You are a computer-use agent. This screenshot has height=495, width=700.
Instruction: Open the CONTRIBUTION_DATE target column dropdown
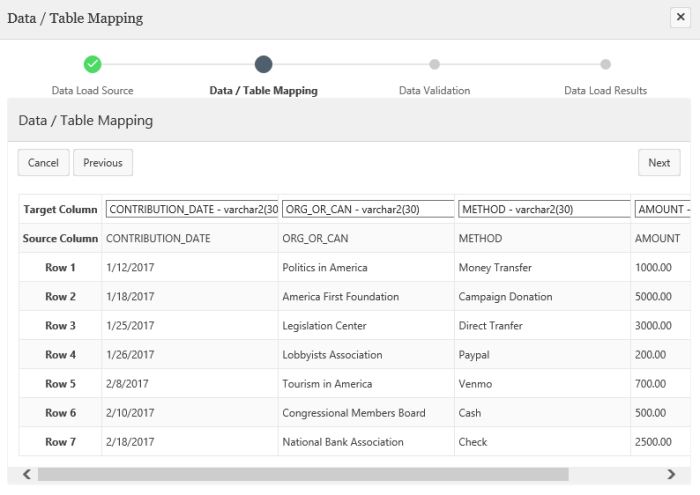192,209
